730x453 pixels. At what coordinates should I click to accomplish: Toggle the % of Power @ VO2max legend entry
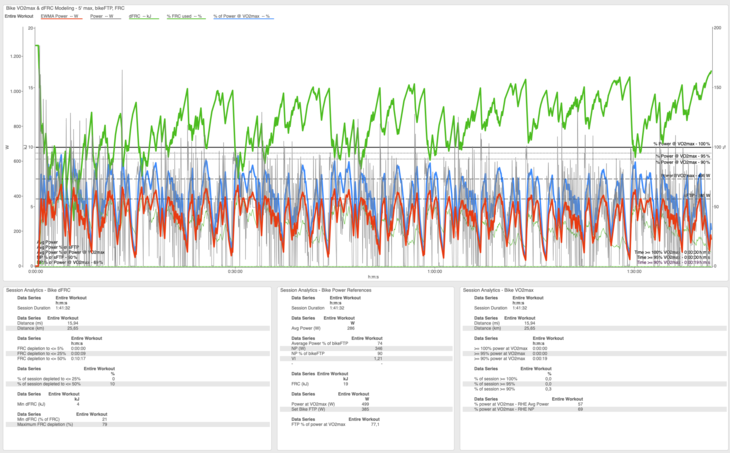click(243, 16)
